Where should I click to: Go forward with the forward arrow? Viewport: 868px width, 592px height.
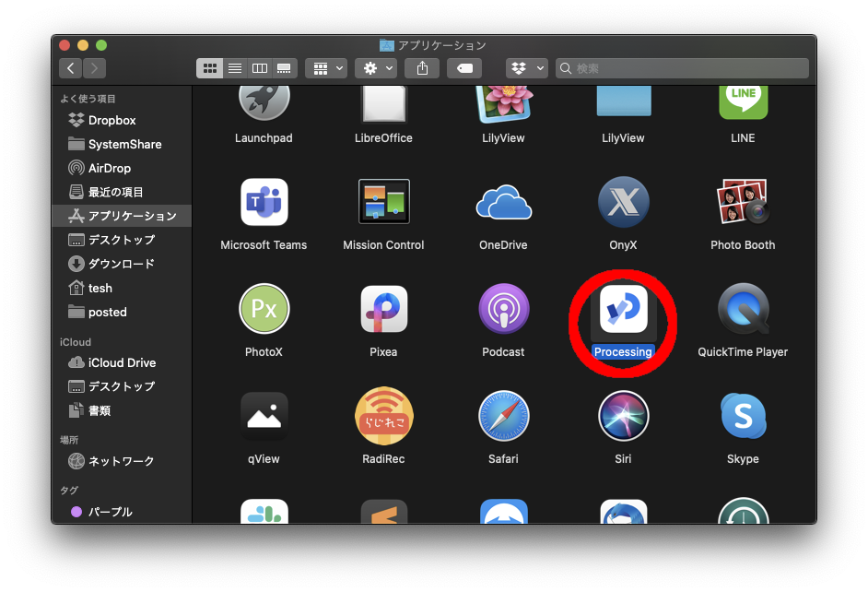[94, 68]
